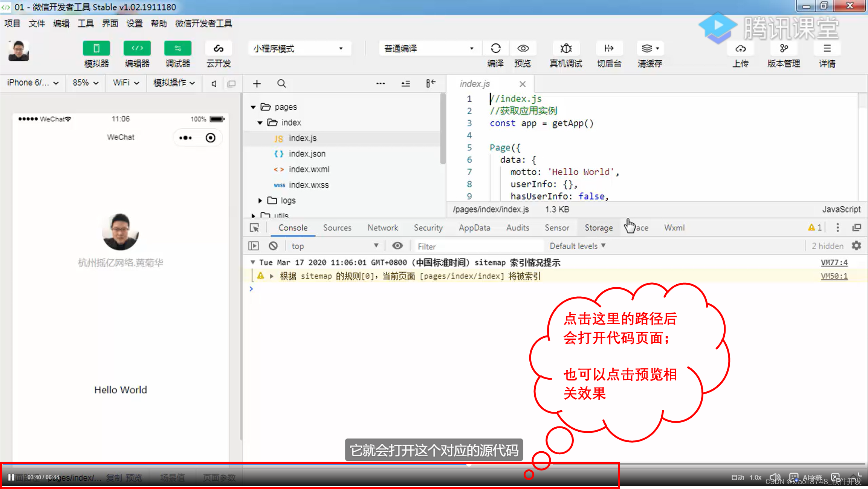Click the collapse all folders icon
The height and width of the screenshot is (489, 868).
[x=405, y=84]
